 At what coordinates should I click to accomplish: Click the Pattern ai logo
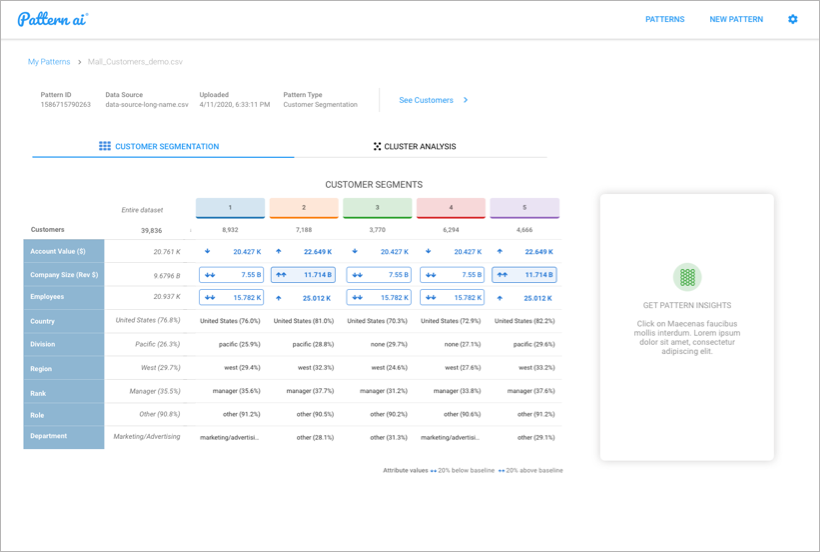53,19
